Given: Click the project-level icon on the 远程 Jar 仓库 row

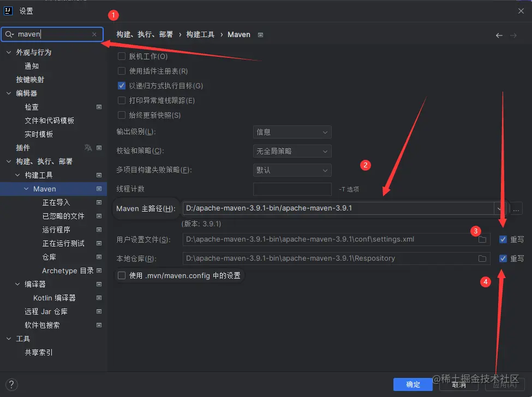Looking at the screenshot, I should (99, 311).
